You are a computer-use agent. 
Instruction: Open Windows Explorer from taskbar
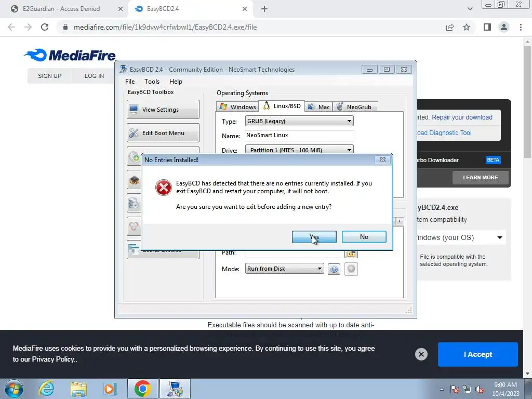point(78,389)
